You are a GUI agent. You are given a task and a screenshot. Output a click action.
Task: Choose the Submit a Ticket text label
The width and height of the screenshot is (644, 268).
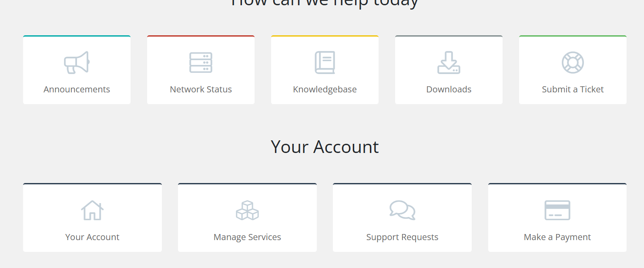(573, 89)
